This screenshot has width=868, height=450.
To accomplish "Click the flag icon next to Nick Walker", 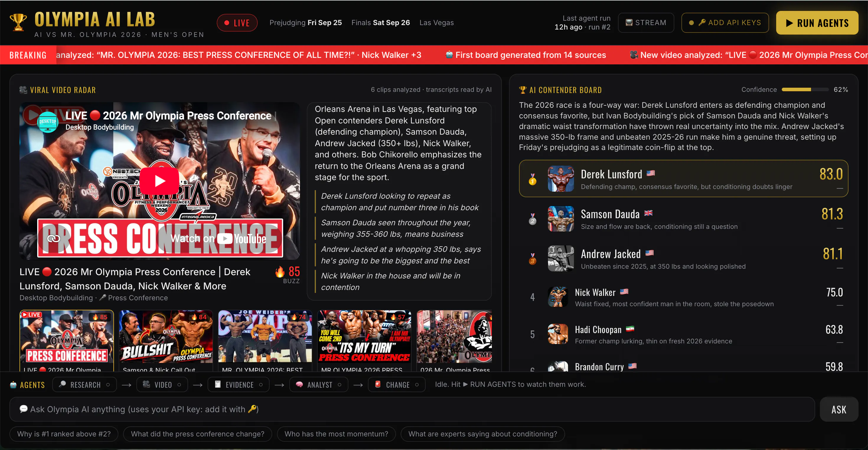I will (x=624, y=291).
